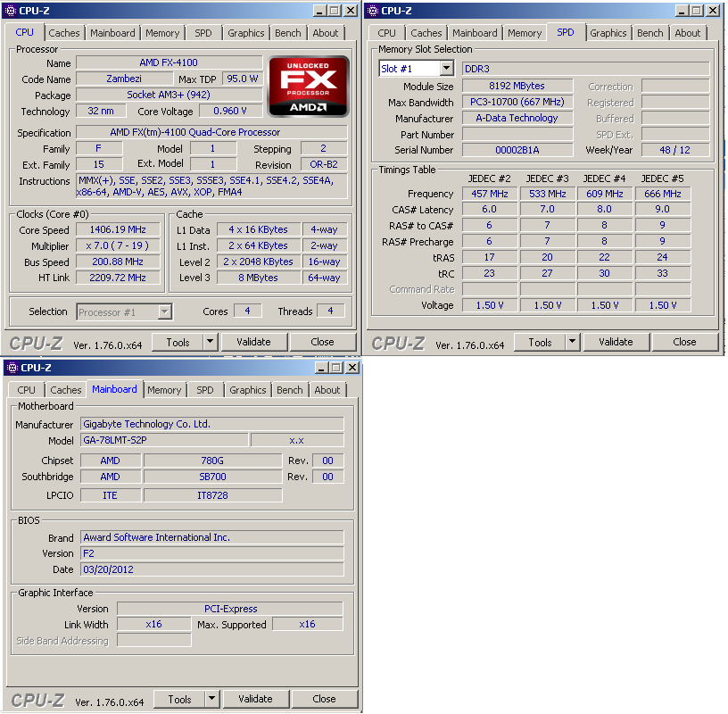This screenshot has height=714, width=728.
Task: Open About tab in CPU window
Action: coord(326,33)
